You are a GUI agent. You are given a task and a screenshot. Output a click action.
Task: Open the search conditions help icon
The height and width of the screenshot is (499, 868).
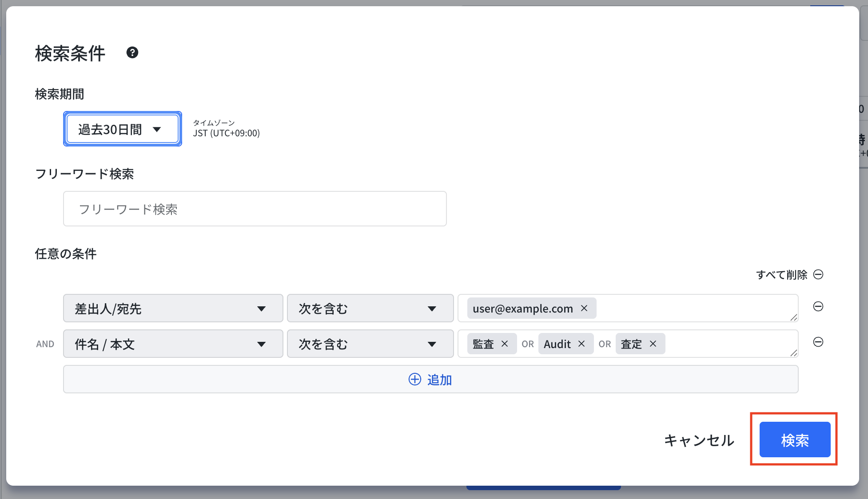tap(132, 53)
